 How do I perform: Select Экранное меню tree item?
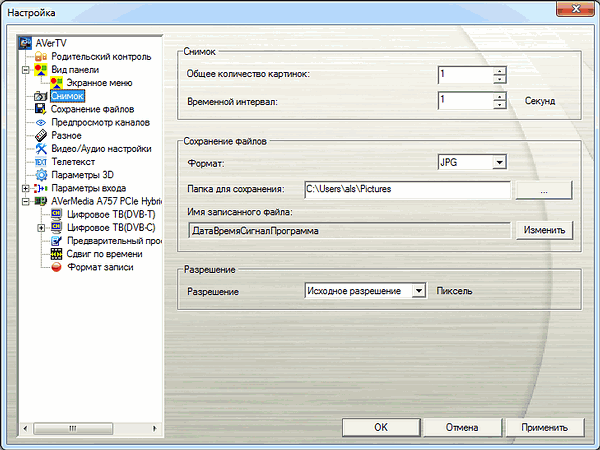(x=99, y=83)
